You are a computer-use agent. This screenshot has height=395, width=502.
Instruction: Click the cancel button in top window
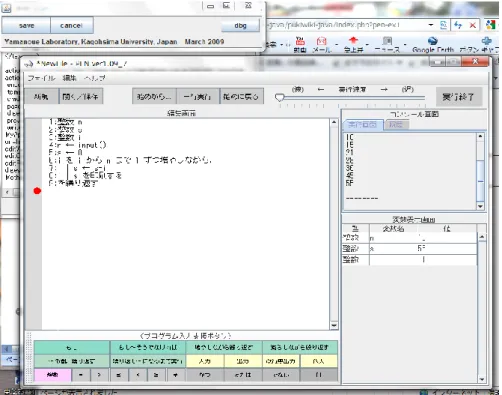(71, 26)
